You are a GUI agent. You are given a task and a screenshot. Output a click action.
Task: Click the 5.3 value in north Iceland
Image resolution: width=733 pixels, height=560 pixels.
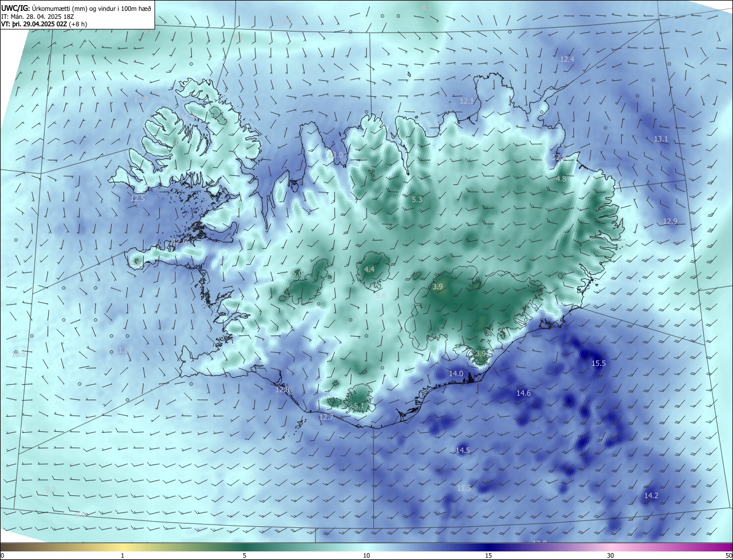(x=417, y=200)
